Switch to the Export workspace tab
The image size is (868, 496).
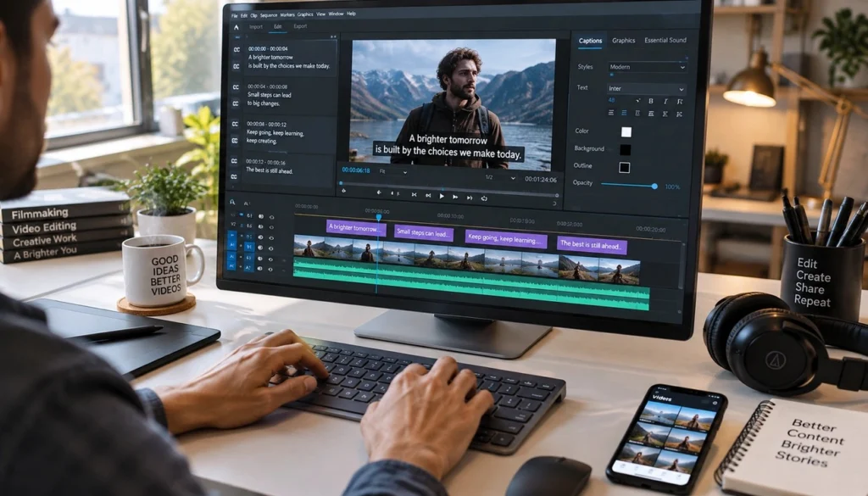[300, 26]
